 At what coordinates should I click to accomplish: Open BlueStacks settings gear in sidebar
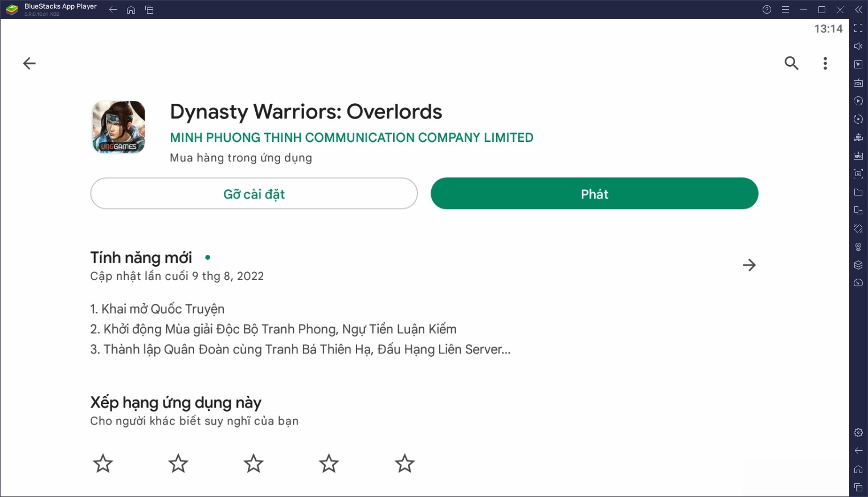(858, 433)
